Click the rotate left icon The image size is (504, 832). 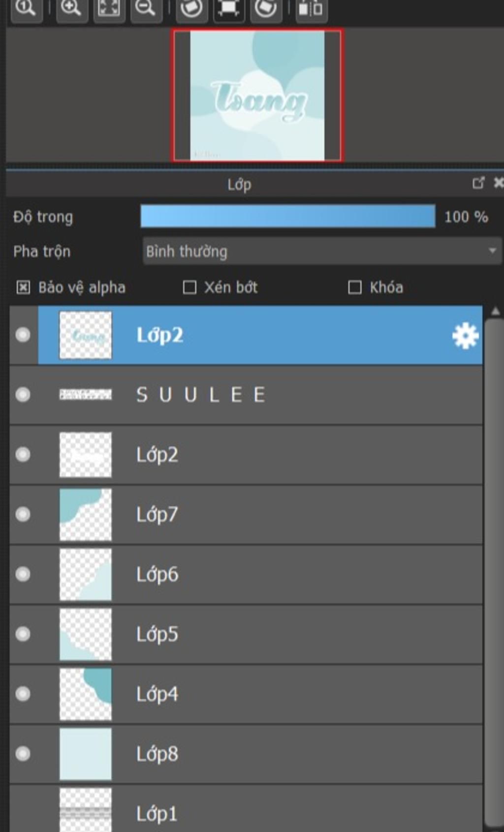191,8
